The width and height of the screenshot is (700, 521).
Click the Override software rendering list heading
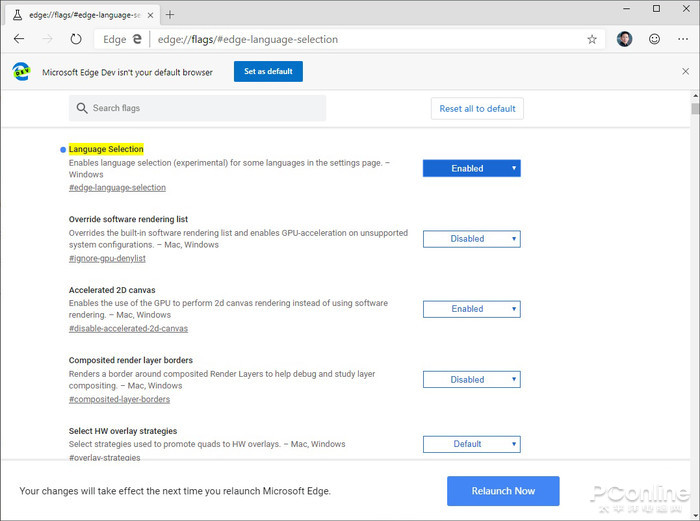128,219
